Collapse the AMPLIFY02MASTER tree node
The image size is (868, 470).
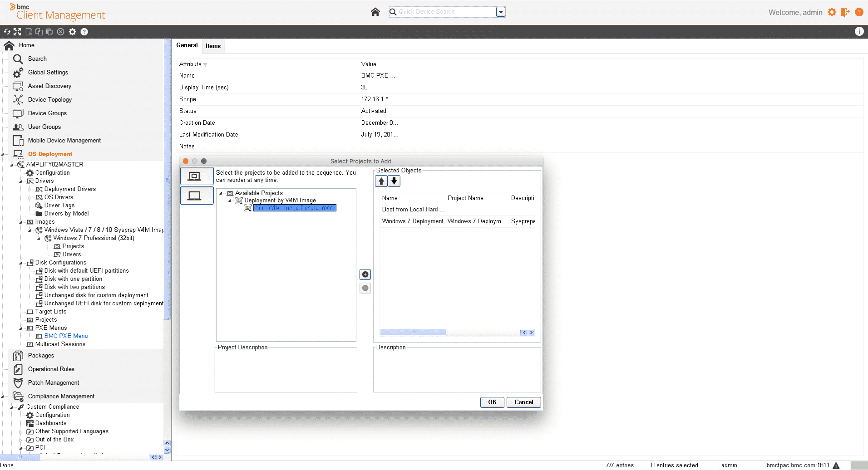point(11,165)
